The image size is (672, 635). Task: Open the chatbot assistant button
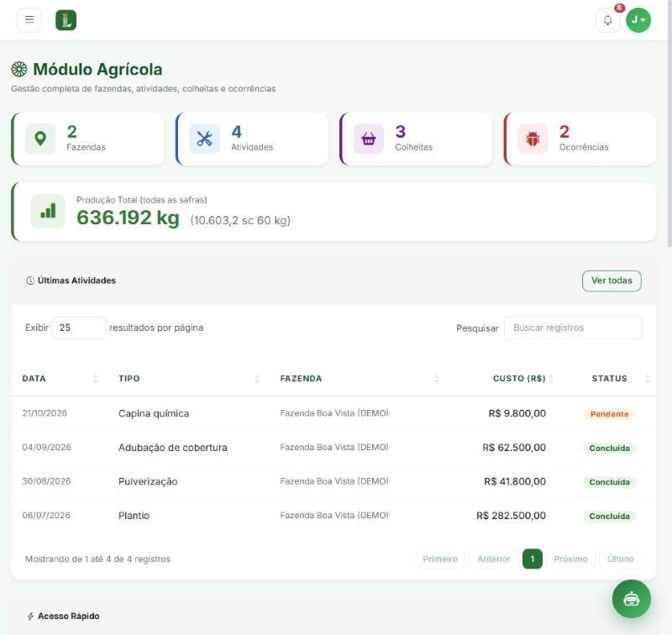pos(632,599)
